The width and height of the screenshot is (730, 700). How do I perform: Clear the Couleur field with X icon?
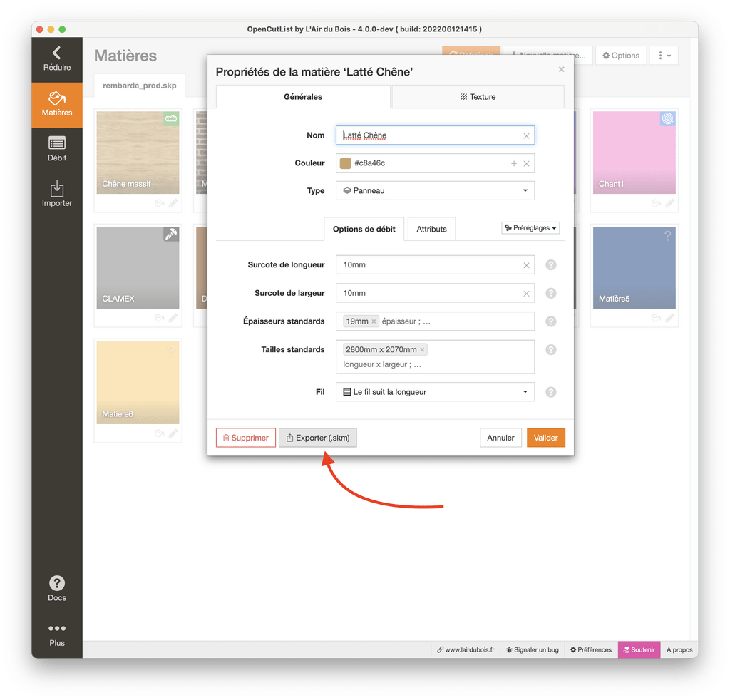[526, 163]
